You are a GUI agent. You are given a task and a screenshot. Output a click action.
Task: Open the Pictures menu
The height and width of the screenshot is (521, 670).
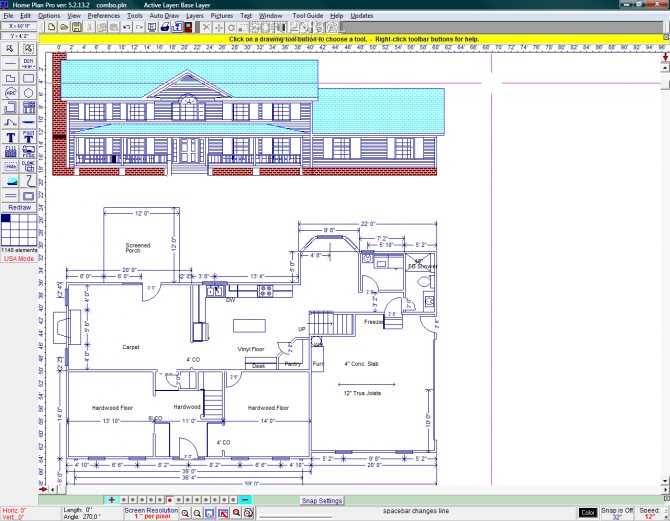(x=222, y=16)
